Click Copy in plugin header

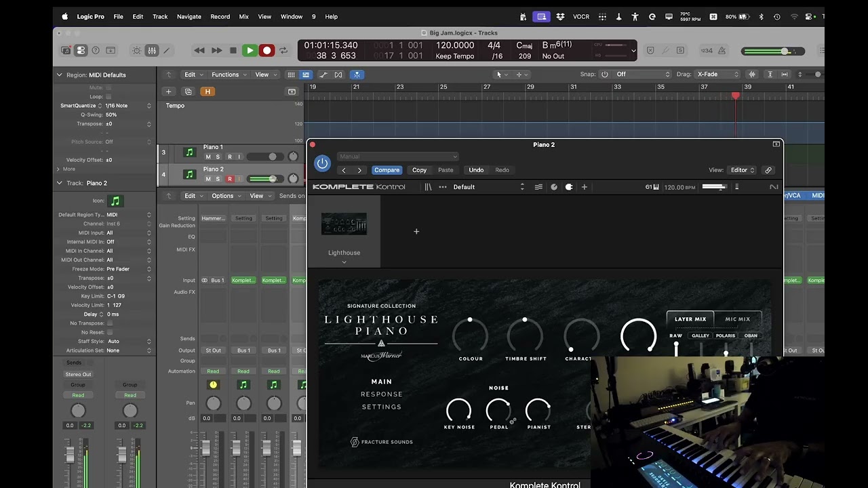click(x=419, y=170)
